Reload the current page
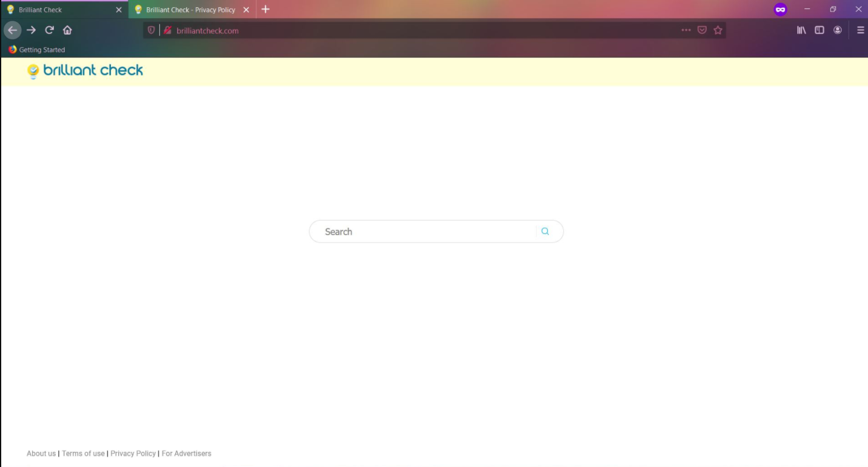 click(50, 30)
